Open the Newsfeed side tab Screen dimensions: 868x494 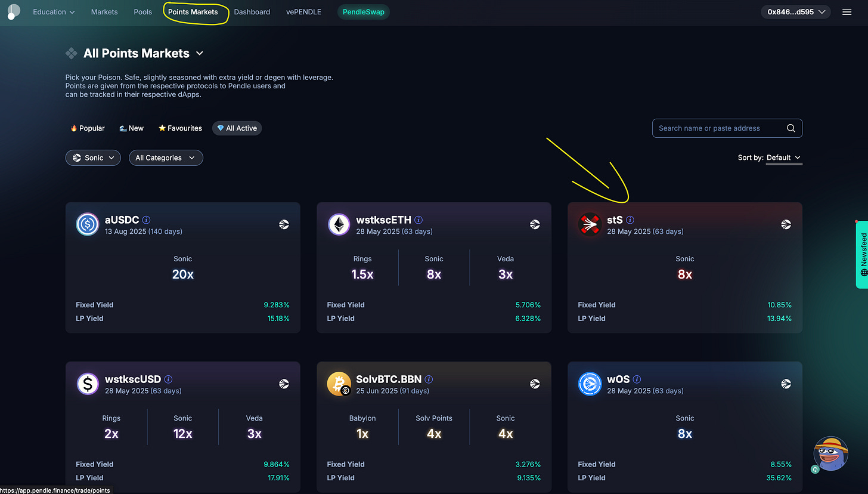[862, 254]
